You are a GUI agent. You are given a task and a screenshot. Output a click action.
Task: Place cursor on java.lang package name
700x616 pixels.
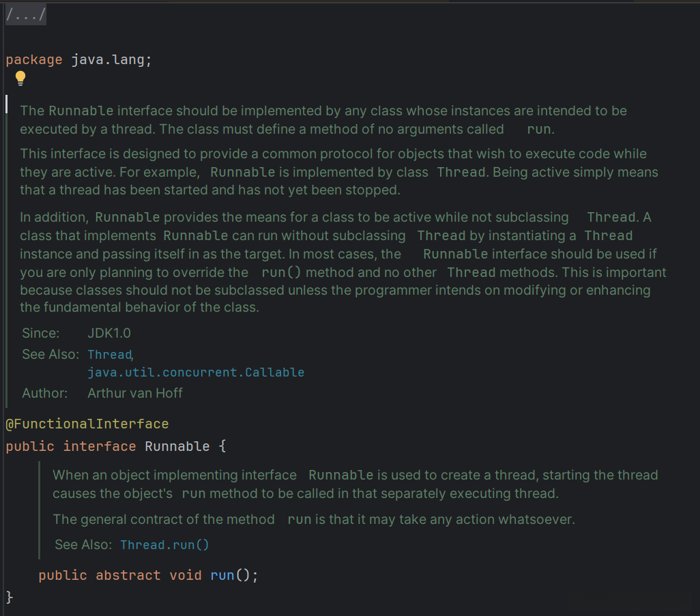click(108, 60)
